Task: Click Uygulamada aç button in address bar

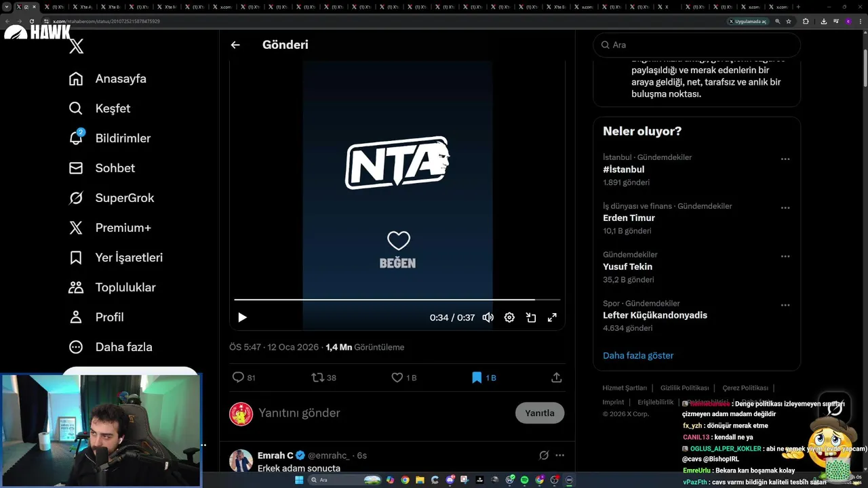Action: pyautogui.click(x=747, y=21)
